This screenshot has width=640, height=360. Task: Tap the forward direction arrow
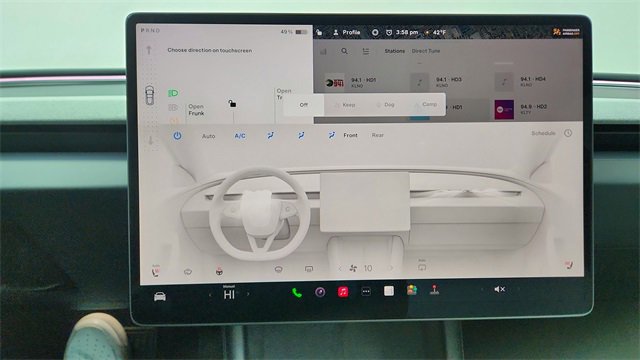pos(149,50)
